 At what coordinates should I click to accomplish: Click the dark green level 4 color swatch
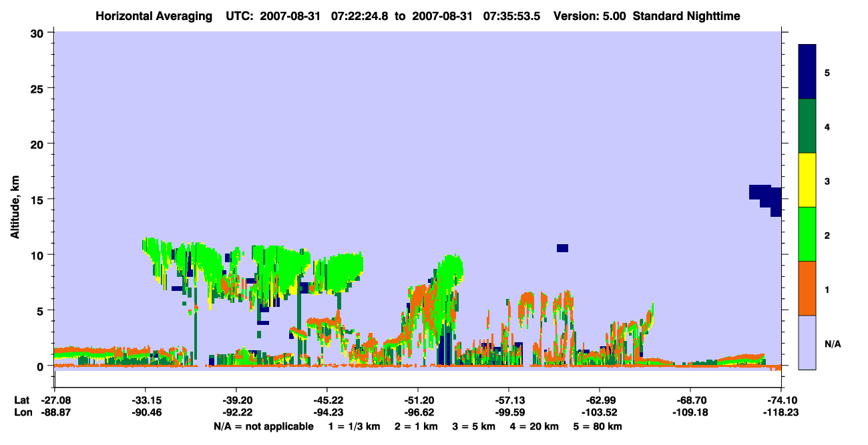pos(807,126)
